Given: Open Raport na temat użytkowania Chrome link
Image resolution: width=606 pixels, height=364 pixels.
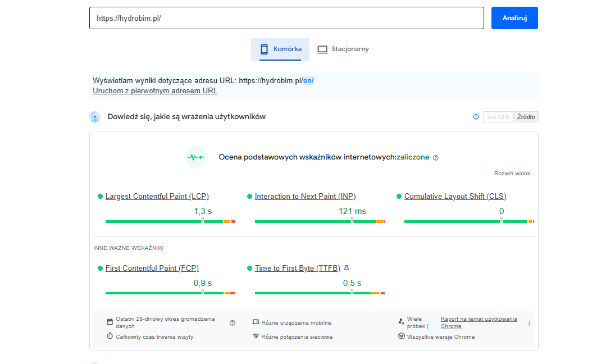Looking at the screenshot, I should pyautogui.click(x=479, y=319).
